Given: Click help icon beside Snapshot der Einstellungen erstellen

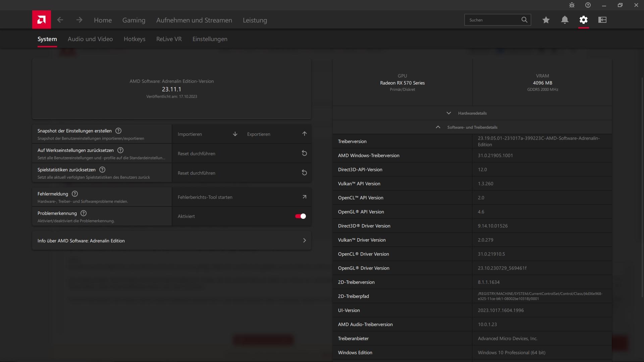Looking at the screenshot, I should pyautogui.click(x=118, y=131).
